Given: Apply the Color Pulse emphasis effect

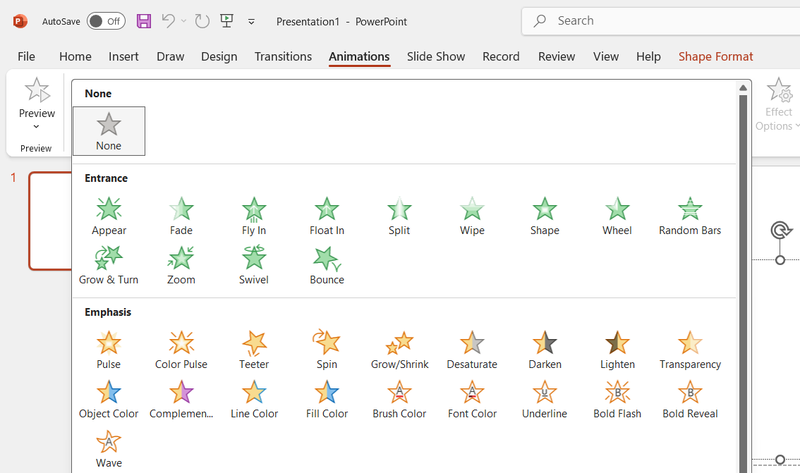Looking at the screenshot, I should pyautogui.click(x=181, y=350).
